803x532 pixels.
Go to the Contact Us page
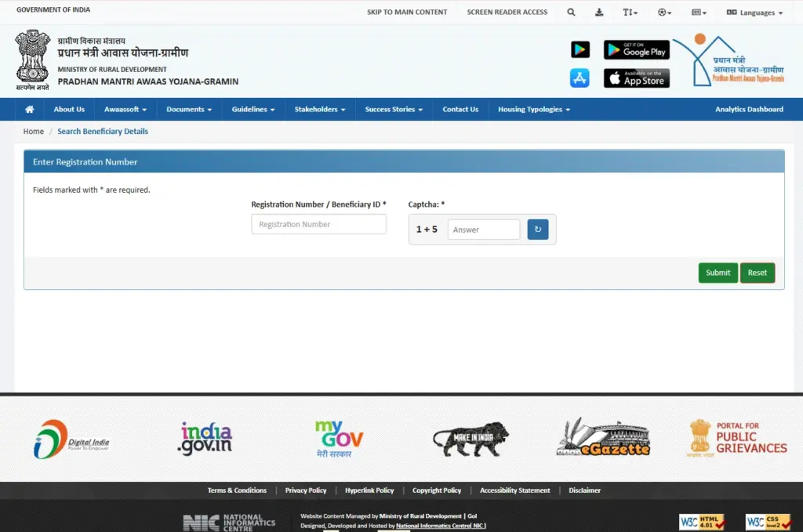[460, 110]
